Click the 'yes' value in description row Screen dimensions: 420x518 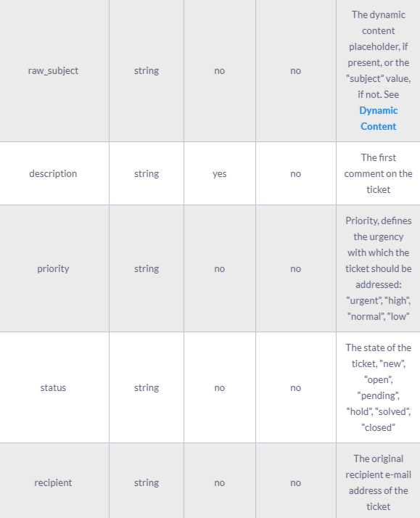tap(220, 174)
